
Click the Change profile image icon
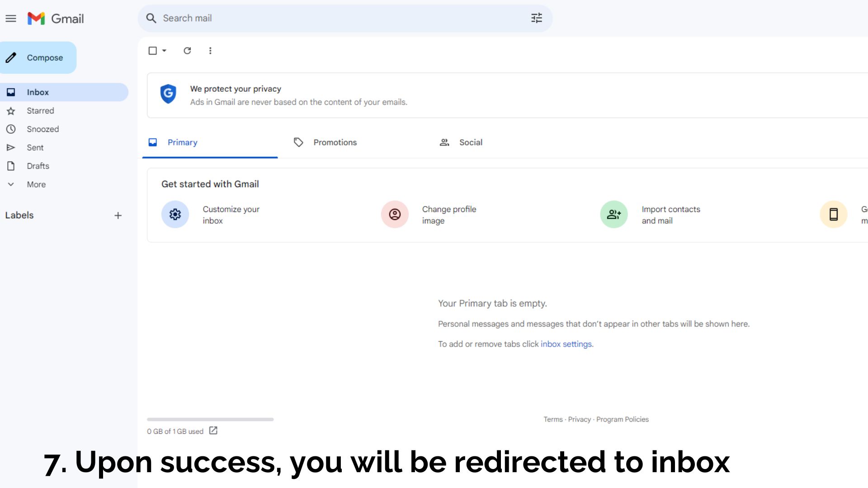[x=395, y=214]
